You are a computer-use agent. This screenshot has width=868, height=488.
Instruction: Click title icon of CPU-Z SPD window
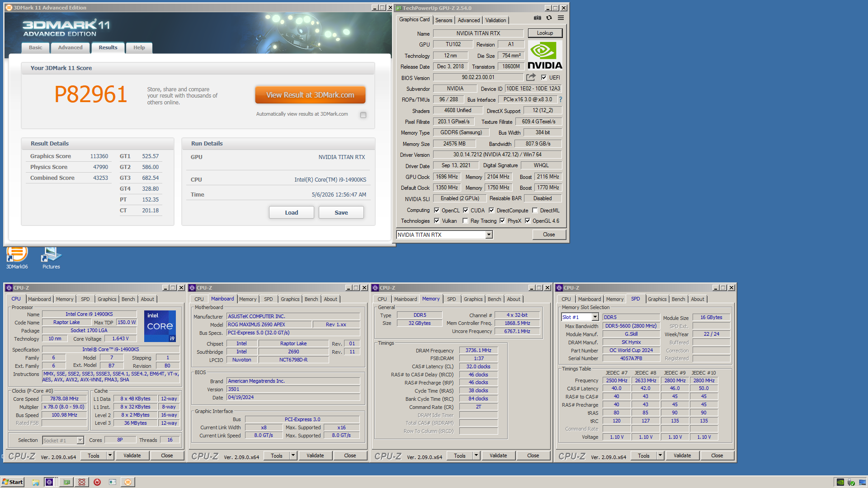tap(559, 288)
